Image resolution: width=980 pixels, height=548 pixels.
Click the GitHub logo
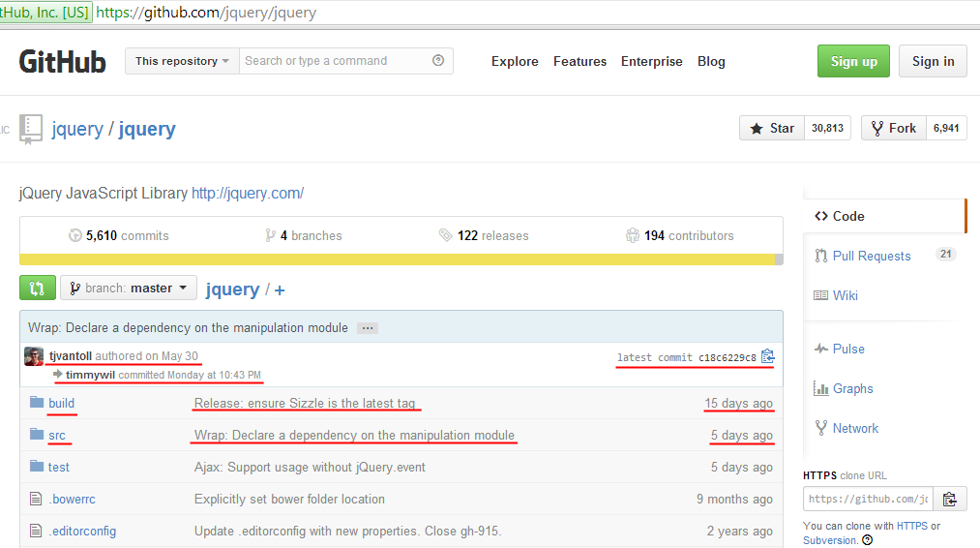coord(63,61)
